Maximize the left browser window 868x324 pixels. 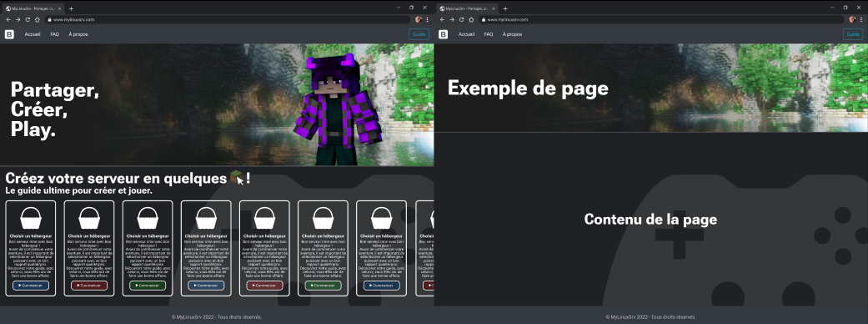[x=411, y=8]
